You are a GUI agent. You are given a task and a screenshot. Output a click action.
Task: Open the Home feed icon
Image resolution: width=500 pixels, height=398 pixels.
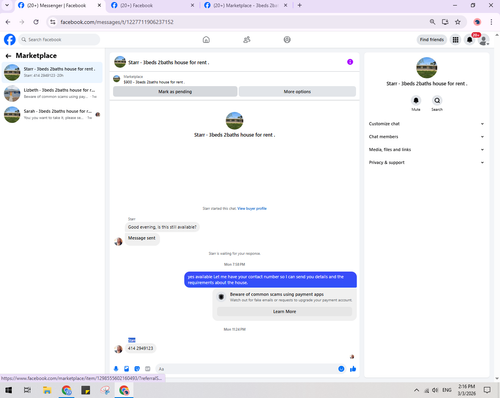[x=206, y=40]
